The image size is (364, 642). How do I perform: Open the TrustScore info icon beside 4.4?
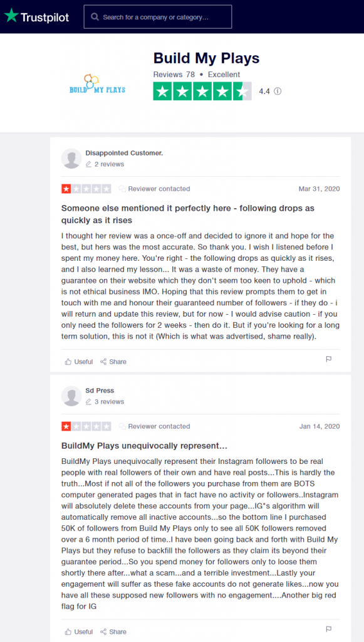(x=278, y=92)
